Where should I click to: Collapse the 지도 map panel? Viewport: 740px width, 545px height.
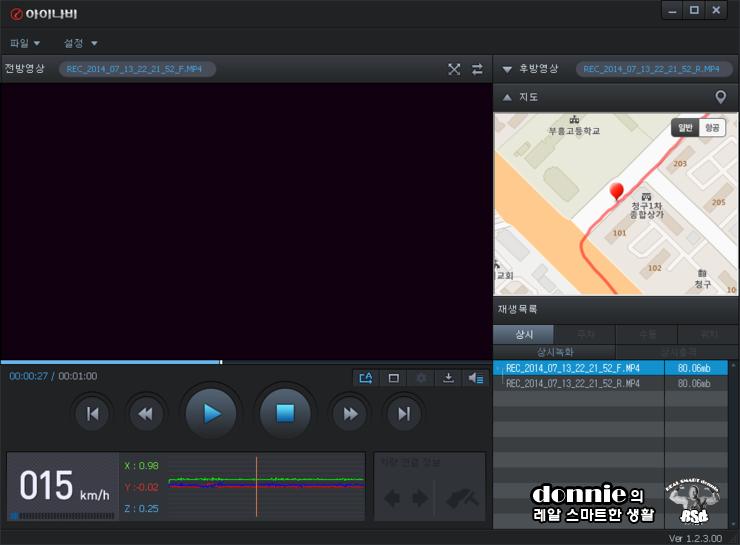[507, 97]
